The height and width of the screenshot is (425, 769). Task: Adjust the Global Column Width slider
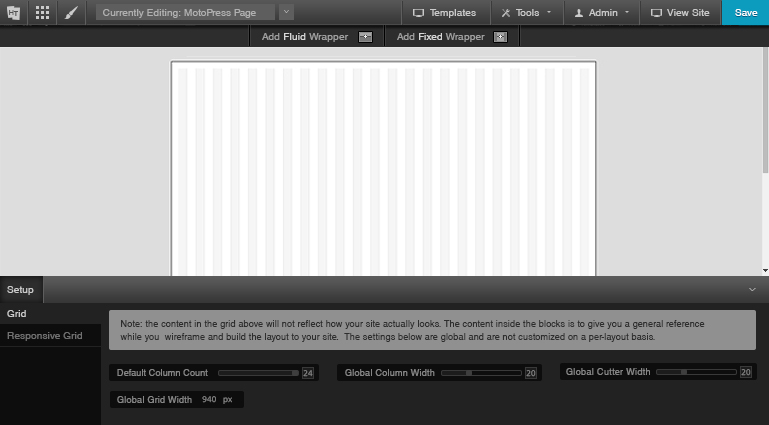pyautogui.click(x=481, y=373)
